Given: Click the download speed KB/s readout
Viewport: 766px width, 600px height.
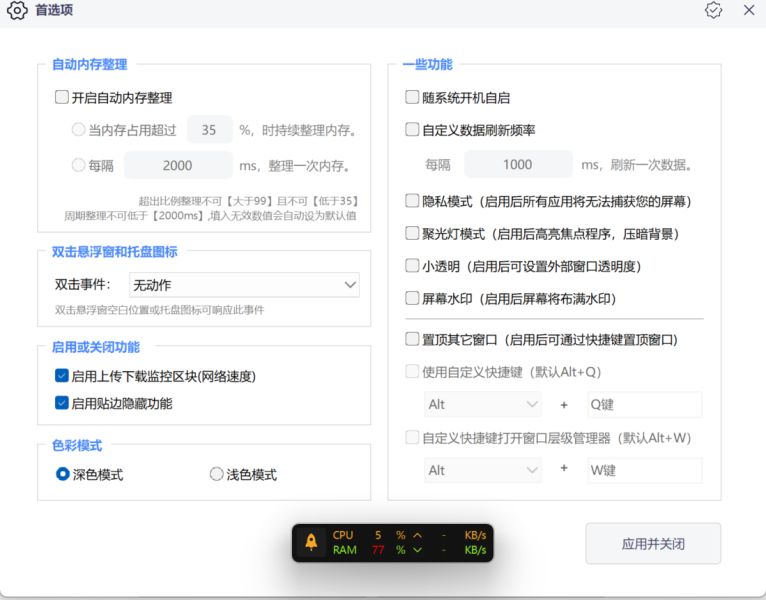Looking at the screenshot, I should tap(475, 550).
